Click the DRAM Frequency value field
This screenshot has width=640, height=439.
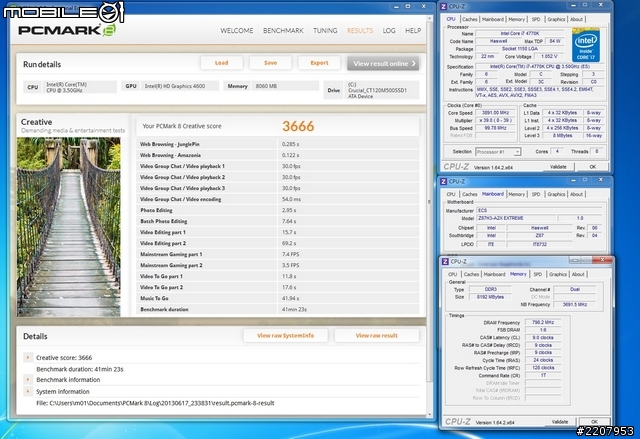point(543,322)
